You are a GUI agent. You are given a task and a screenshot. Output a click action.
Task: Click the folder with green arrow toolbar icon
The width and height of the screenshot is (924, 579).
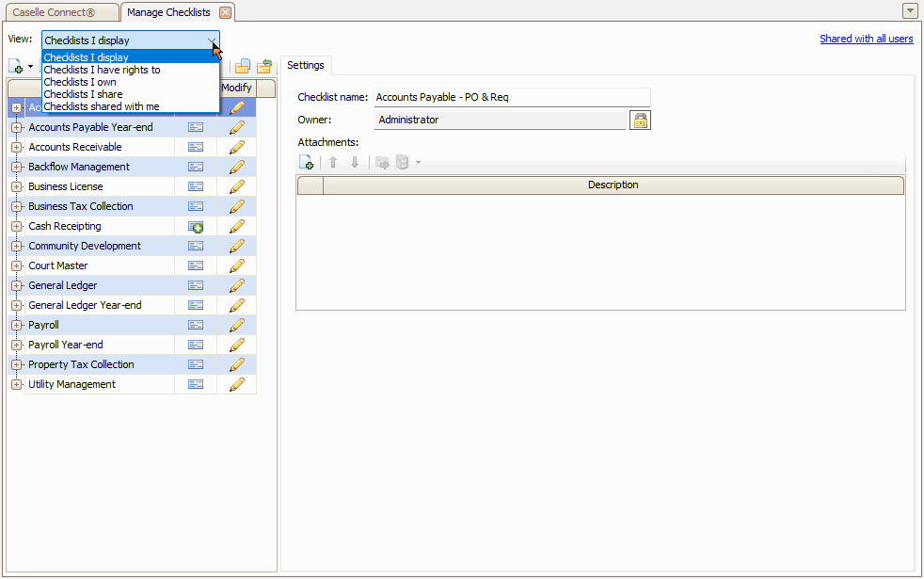264,67
